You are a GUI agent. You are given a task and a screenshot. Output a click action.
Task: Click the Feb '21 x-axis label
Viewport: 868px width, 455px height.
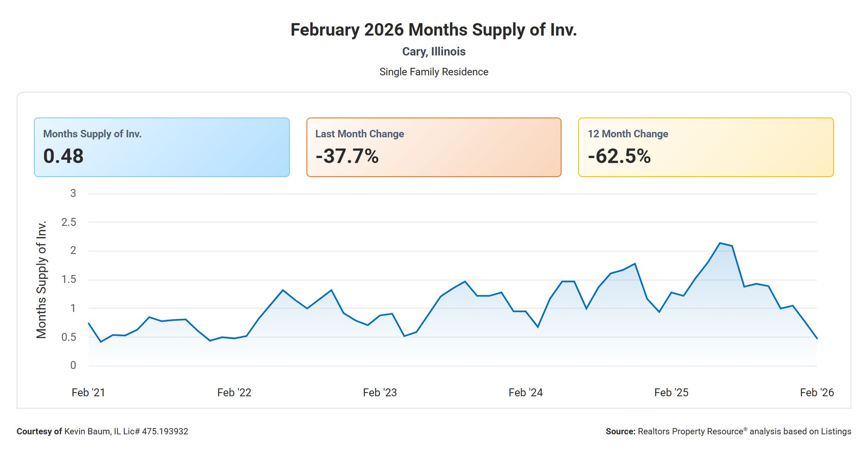(x=88, y=393)
